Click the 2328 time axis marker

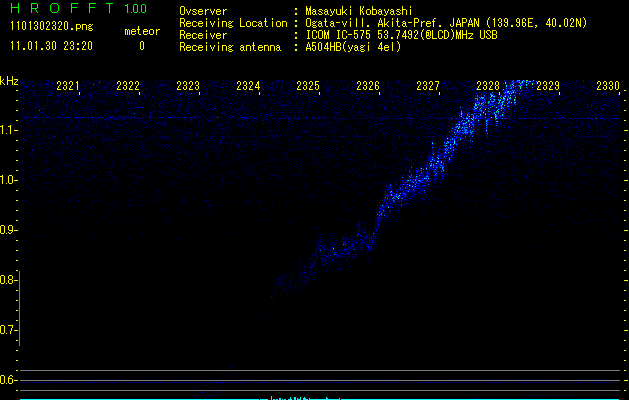(x=488, y=86)
